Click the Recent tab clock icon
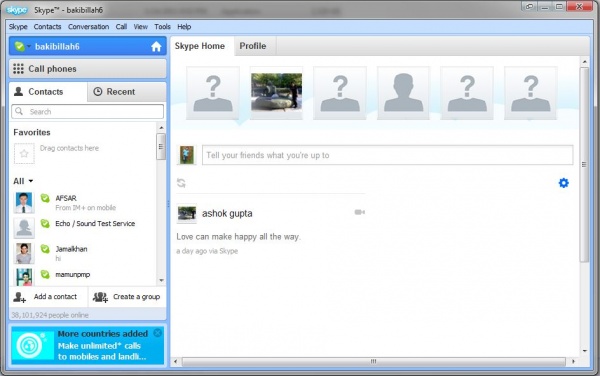This screenshot has height=376, width=600. pyautogui.click(x=98, y=91)
